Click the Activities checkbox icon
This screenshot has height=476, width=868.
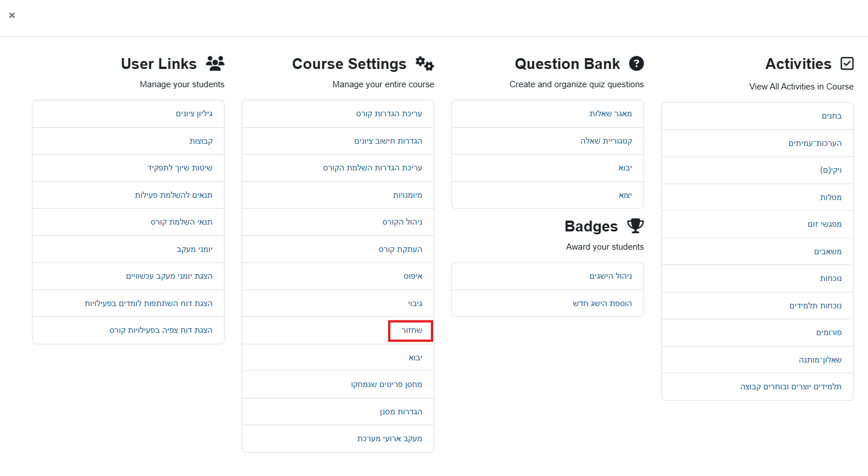pos(847,63)
